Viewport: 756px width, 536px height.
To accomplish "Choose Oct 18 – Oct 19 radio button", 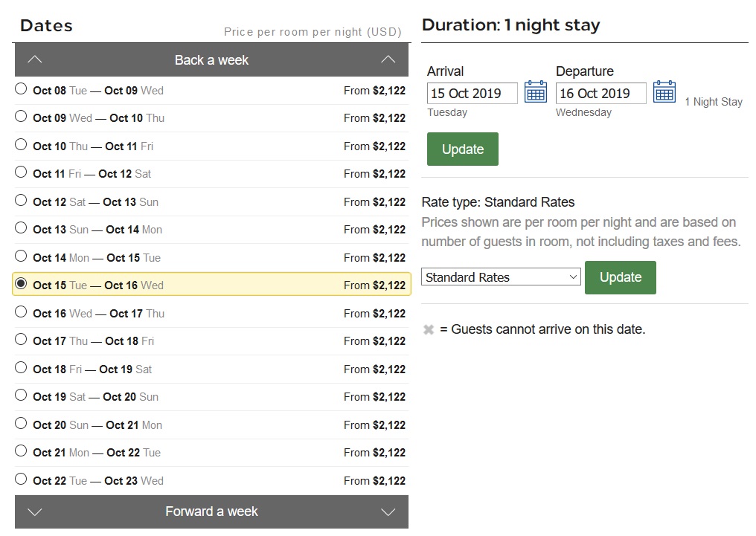I will (21, 368).
